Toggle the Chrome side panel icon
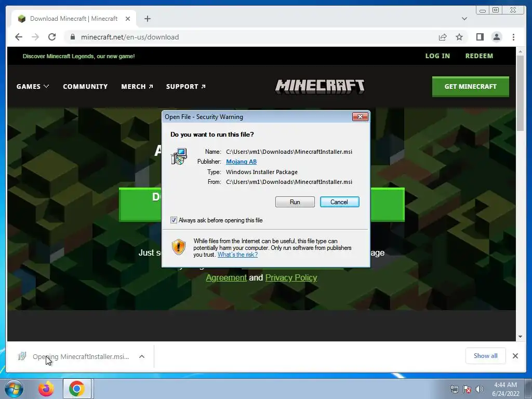The height and width of the screenshot is (399, 532). (x=480, y=37)
